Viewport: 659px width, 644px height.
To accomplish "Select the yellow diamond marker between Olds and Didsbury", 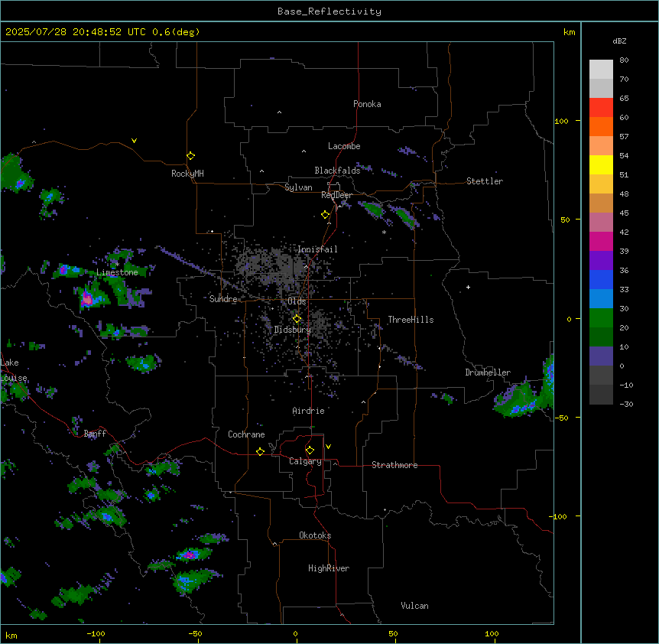I will [x=297, y=319].
